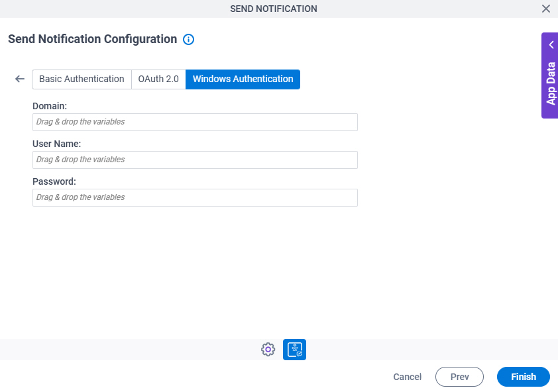This screenshot has width=558, height=392.
Task: Switch to Basic Authentication tab
Action: (82, 79)
